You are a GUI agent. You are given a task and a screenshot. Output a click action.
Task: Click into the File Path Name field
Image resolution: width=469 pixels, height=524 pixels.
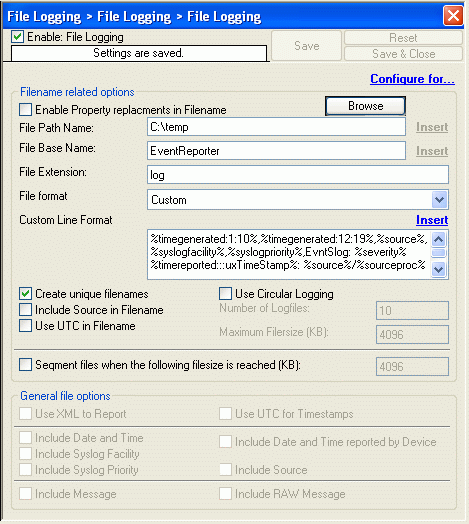pyautogui.click(x=276, y=127)
